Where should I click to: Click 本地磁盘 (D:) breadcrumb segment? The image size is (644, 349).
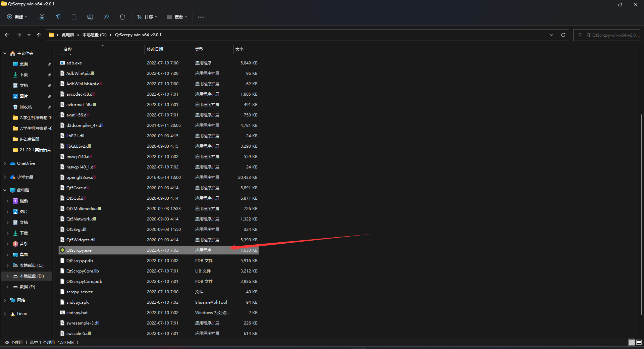[x=95, y=35]
